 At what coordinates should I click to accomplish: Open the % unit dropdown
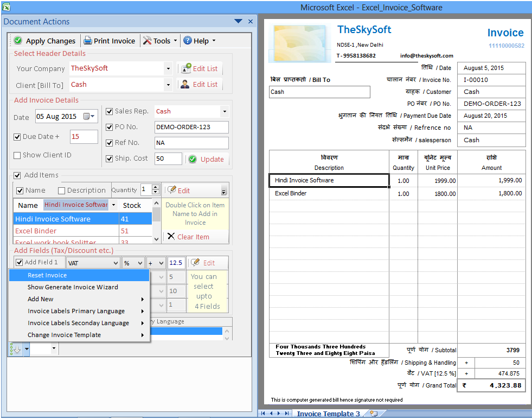point(140,263)
